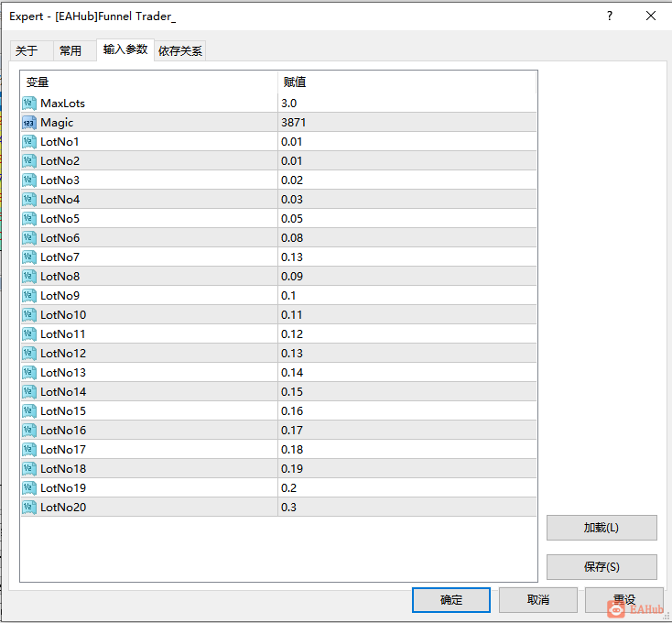The image size is (672, 623).
Task: Select the Magic variable name
Action: (x=57, y=123)
